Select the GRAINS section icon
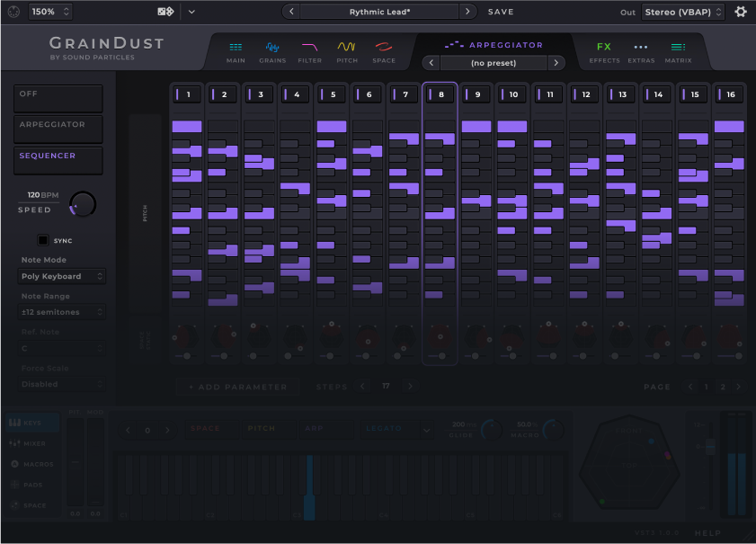 (x=272, y=51)
